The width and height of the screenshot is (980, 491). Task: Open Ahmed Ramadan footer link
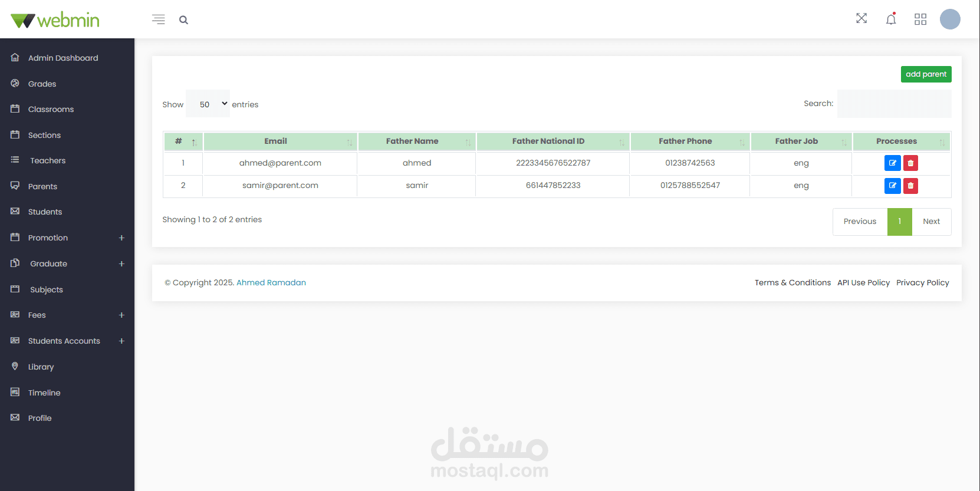click(x=271, y=282)
